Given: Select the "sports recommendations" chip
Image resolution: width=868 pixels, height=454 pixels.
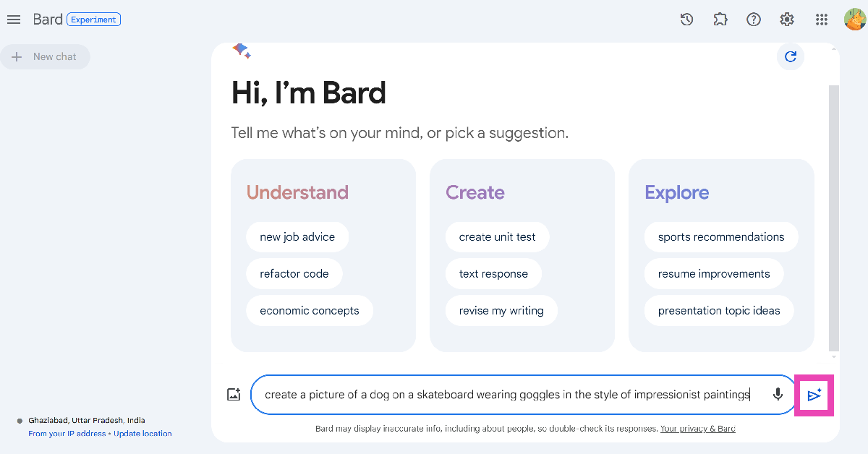Looking at the screenshot, I should point(721,237).
